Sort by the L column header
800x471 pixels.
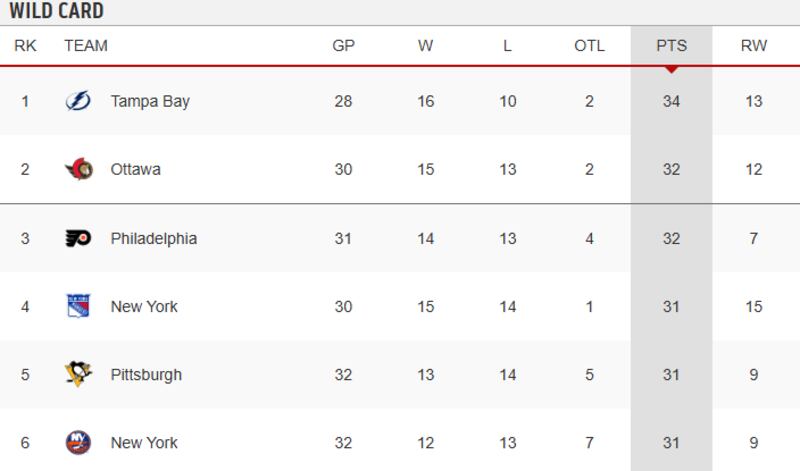click(x=508, y=46)
